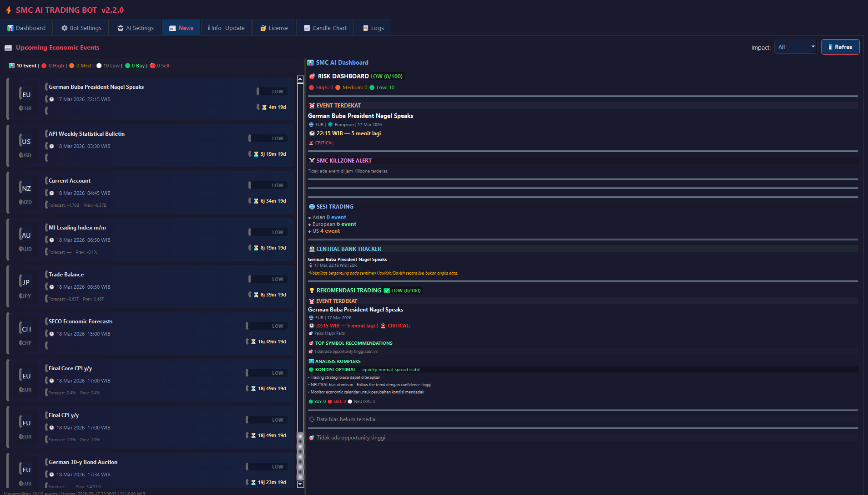Click the dartboard icon next to RISK DASHBOARD
Viewport: 868px width, 495px height.
click(x=313, y=76)
